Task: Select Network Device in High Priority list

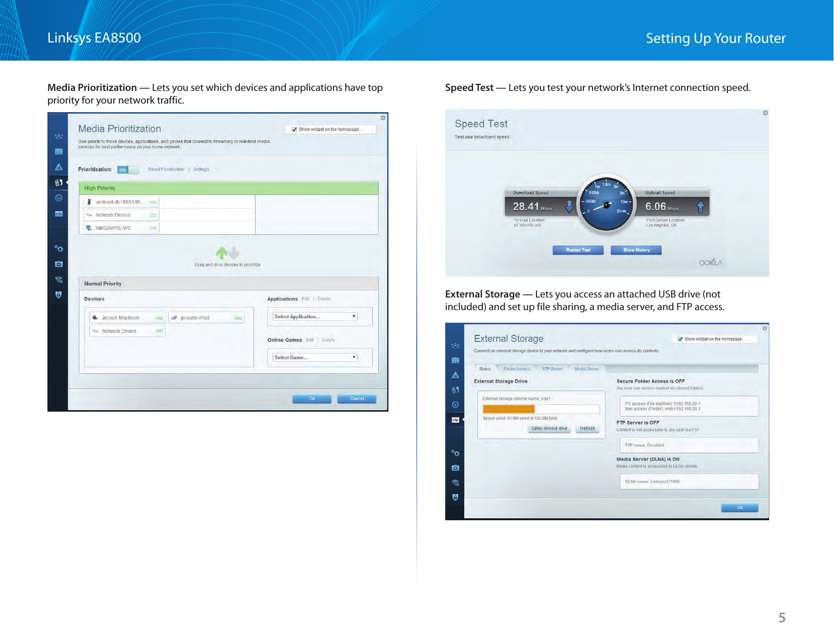Action: (121, 215)
